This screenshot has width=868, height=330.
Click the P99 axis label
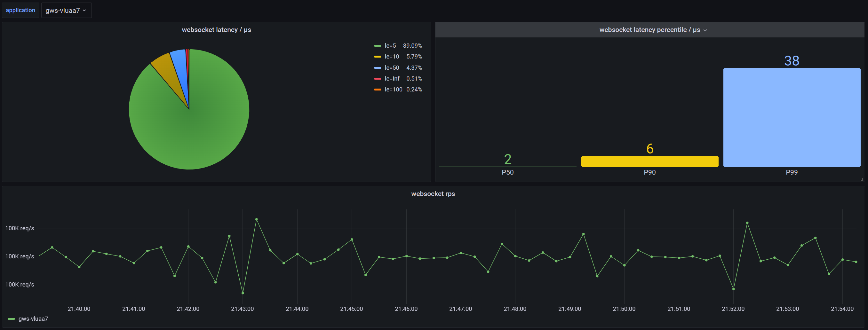[x=792, y=172]
